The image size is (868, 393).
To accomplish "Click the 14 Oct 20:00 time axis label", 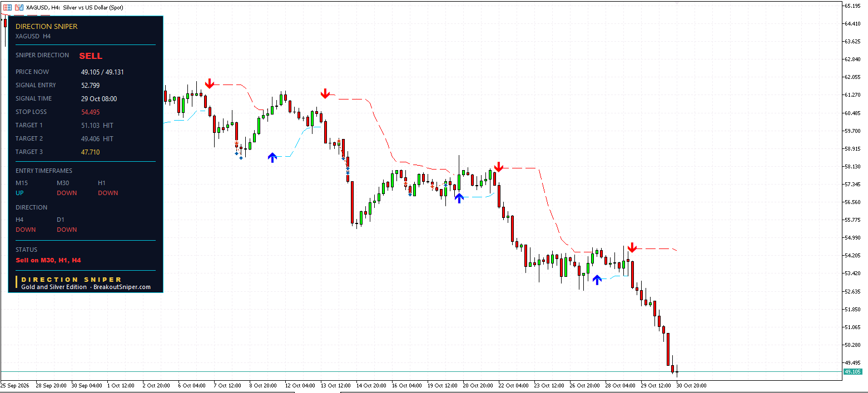I will (x=372, y=385).
